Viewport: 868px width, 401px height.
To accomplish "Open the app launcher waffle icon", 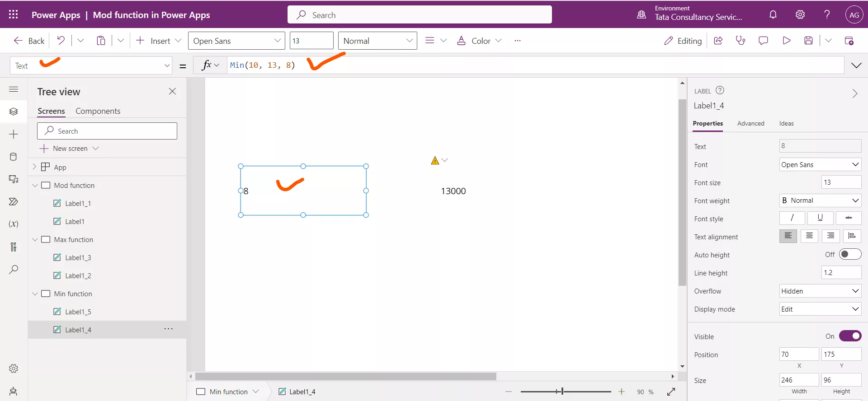I will coord(14,14).
